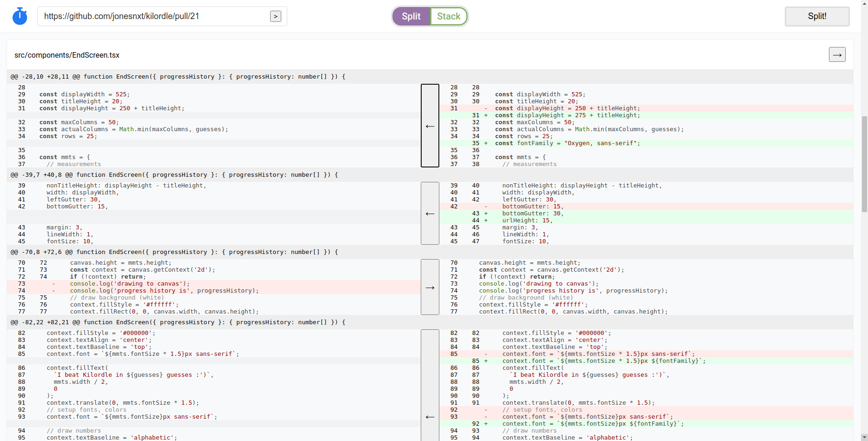Click hunk header '@@ -28,10 +28,11 @@'
The width and height of the screenshot is (868, 441).
point(430,77)
